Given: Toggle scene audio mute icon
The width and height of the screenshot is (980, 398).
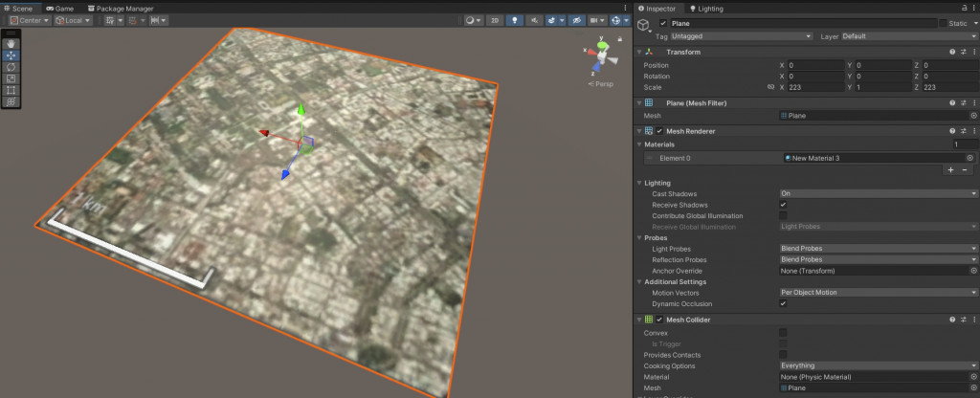Looking at the screenshot, I should coord(533,21).
